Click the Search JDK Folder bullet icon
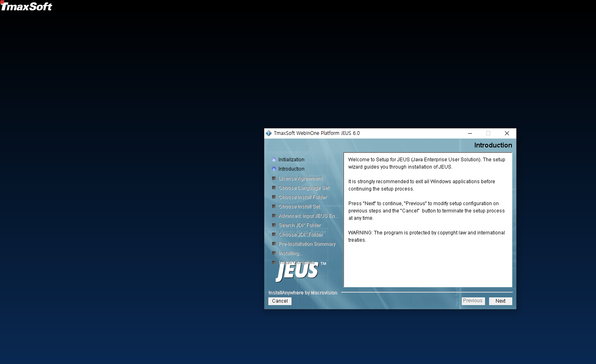The image size is (596, 364). click(274, 225)
